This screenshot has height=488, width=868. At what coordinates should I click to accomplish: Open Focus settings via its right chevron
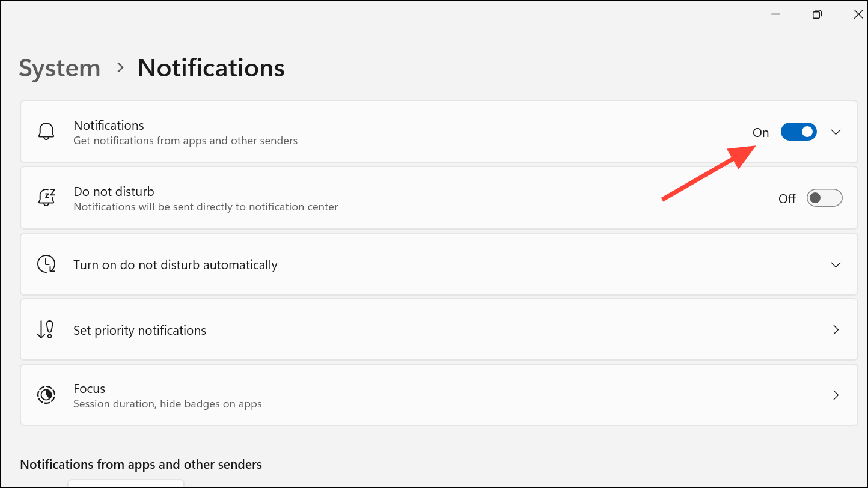836,395
